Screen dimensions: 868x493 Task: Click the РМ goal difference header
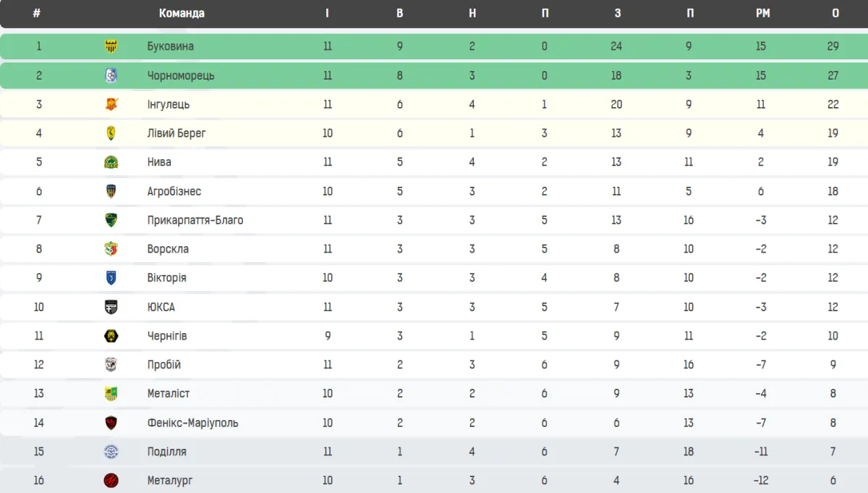pos(762,13)
